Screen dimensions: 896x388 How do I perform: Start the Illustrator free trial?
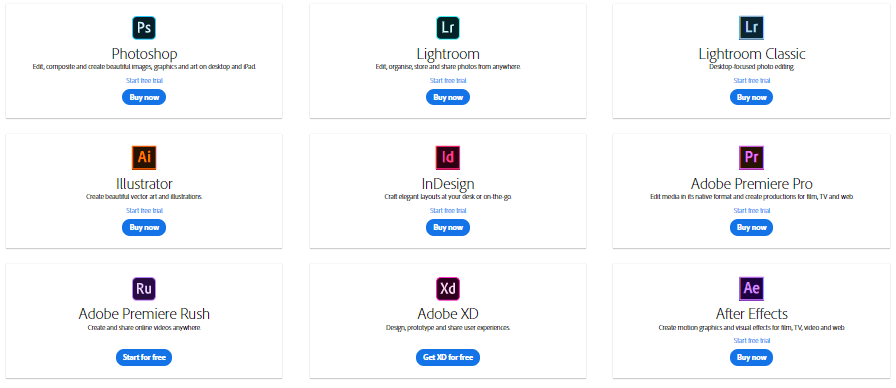pyautogui.click(x=144, y=211)
